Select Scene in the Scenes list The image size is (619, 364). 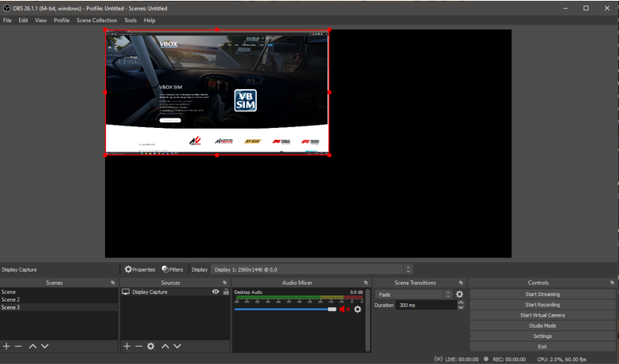[x=59, y=292]
